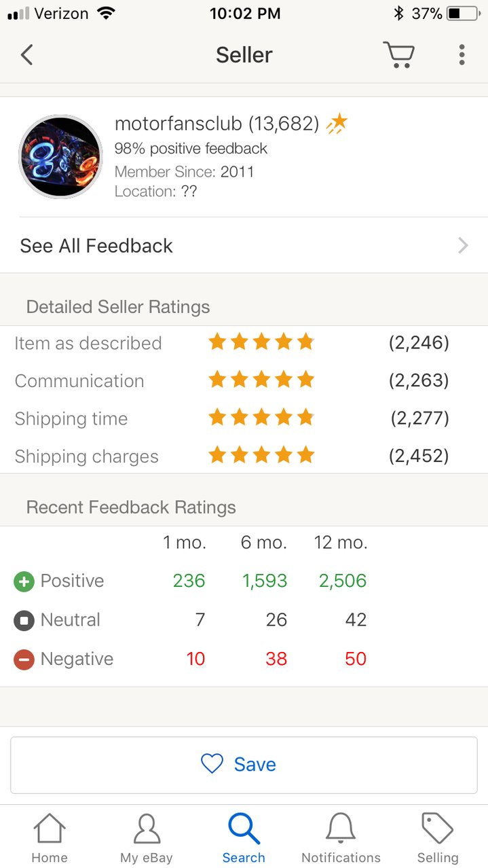Viewport: 488px width, 868px height.
Task: Open See All Feedback
Action: pyautogui.click(x=244, y=245)
